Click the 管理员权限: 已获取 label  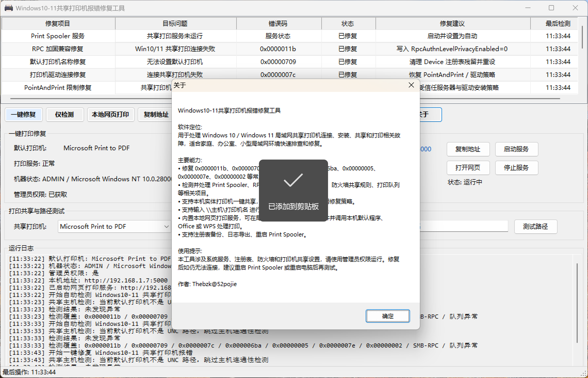(x=40, y=194)
